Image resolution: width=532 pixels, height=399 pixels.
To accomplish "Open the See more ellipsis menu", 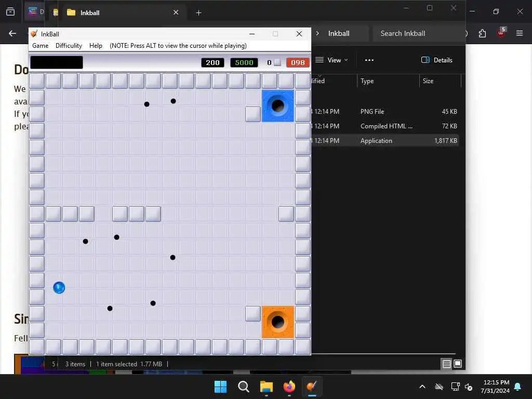I will click(369, 60).
